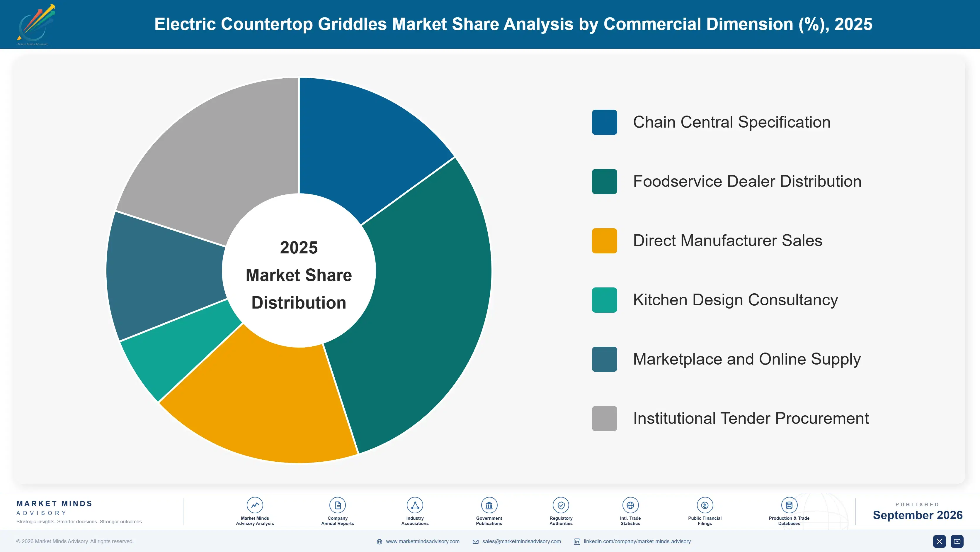Click the Market Minds Advisory Analysis icon
980x552 pixels.
coord(255,505)
